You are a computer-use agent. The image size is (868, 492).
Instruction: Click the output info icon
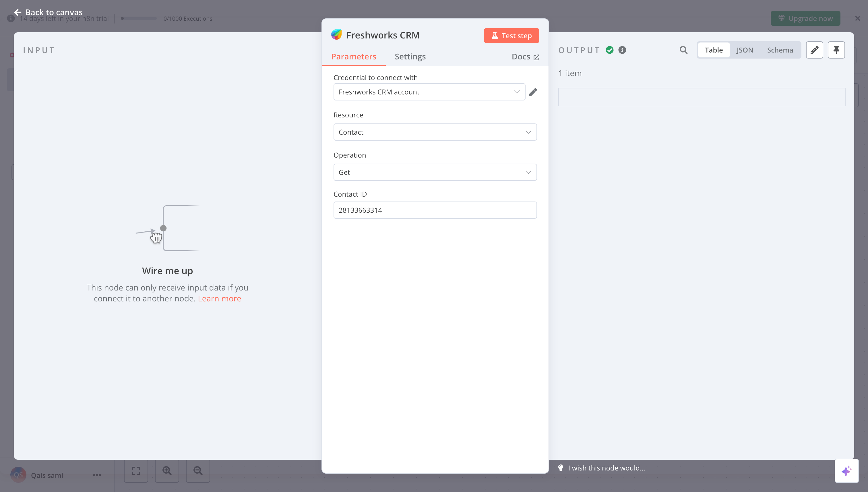pyautogui.click(x=622, y=50)
